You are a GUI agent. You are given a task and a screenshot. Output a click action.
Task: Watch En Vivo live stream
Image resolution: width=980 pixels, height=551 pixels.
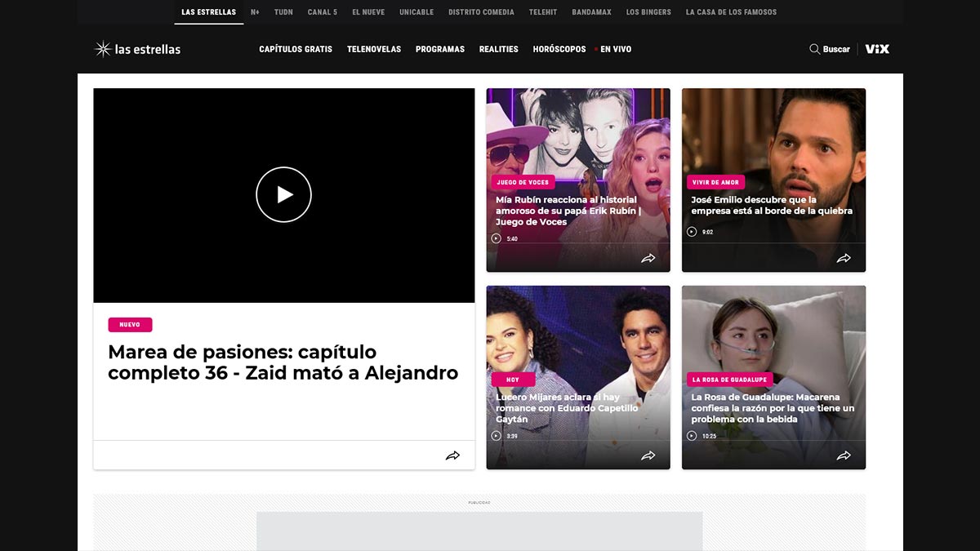tap(615, 49)
